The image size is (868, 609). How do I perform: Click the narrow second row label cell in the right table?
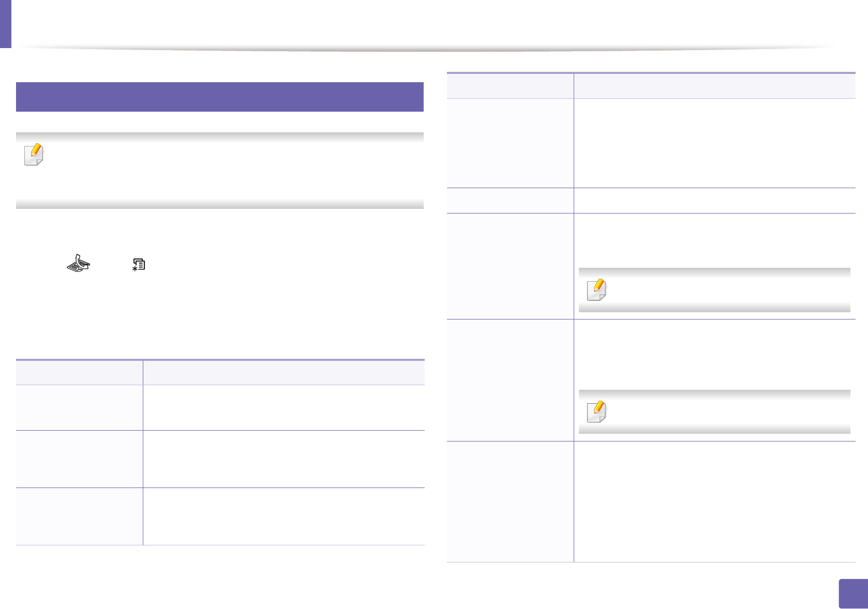tap(510, 201)
